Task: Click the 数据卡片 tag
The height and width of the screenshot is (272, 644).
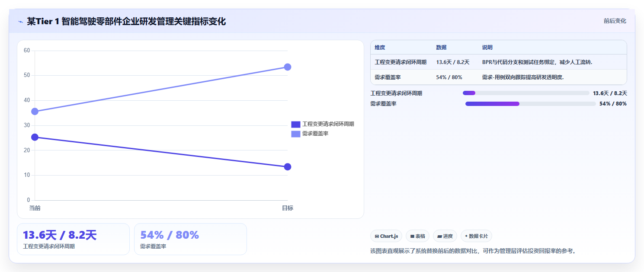Action: (x=476, y=236)
